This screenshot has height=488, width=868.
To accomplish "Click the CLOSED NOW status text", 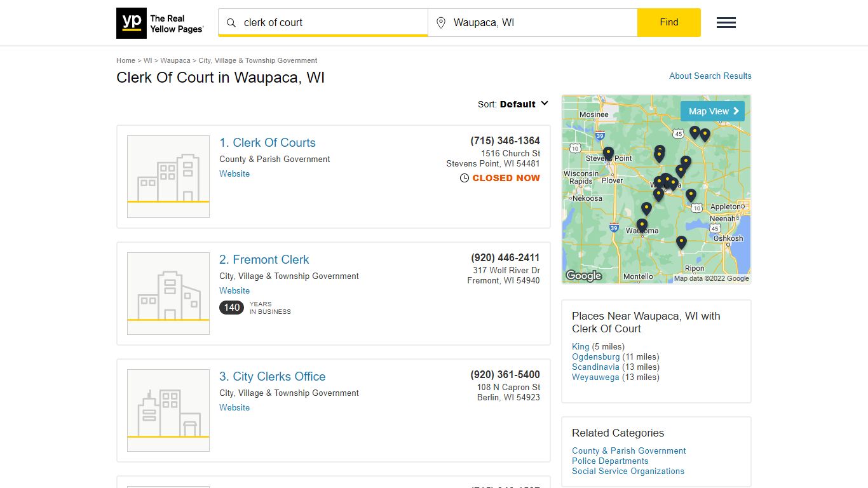I will 506,178.
